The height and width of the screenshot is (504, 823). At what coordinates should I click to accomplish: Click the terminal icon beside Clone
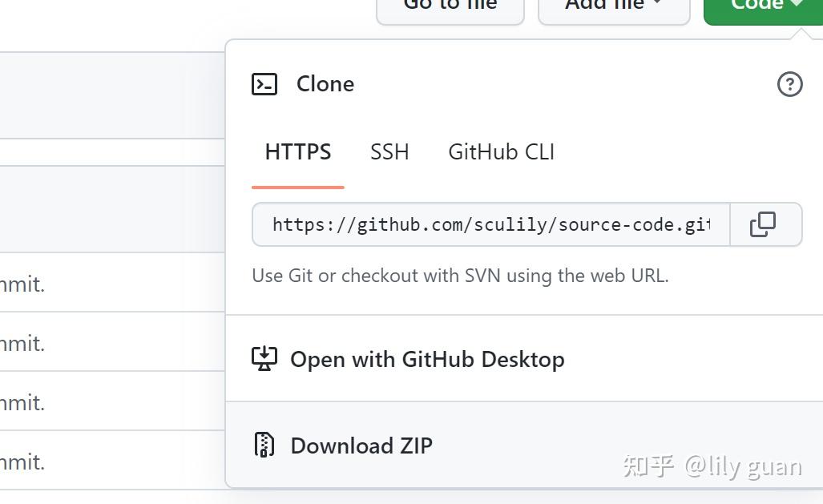[x=264, y=83]
